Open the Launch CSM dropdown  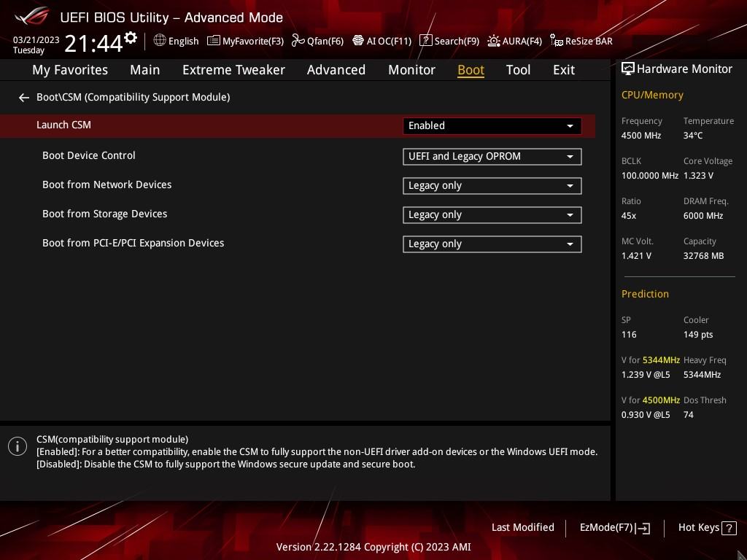492,125
